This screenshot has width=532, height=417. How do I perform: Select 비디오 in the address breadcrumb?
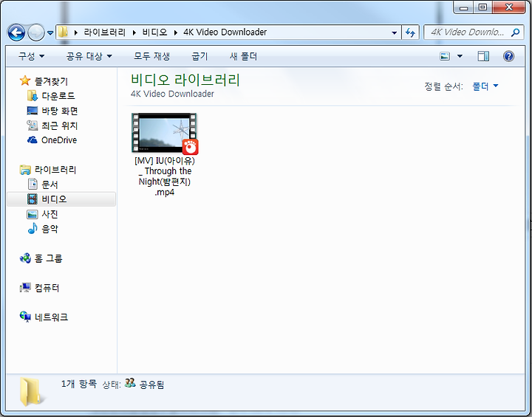click(154, 32)
